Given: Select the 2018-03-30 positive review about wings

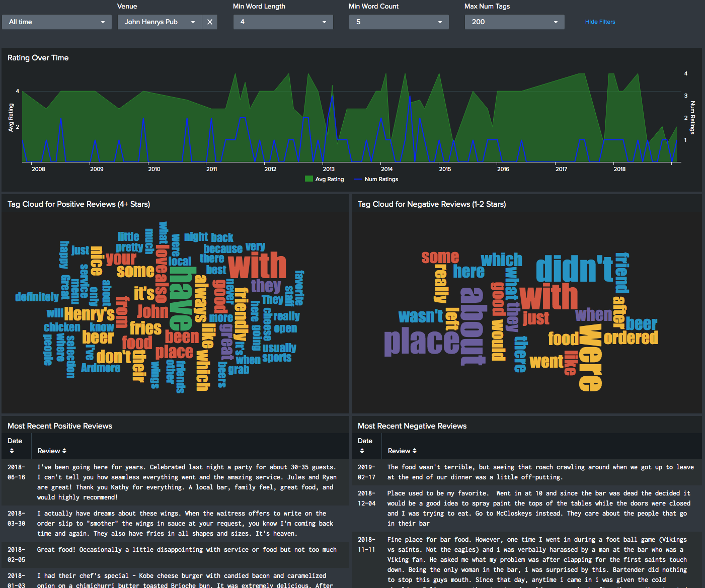Looking at the screenshot, I should [x=175, y=523].
